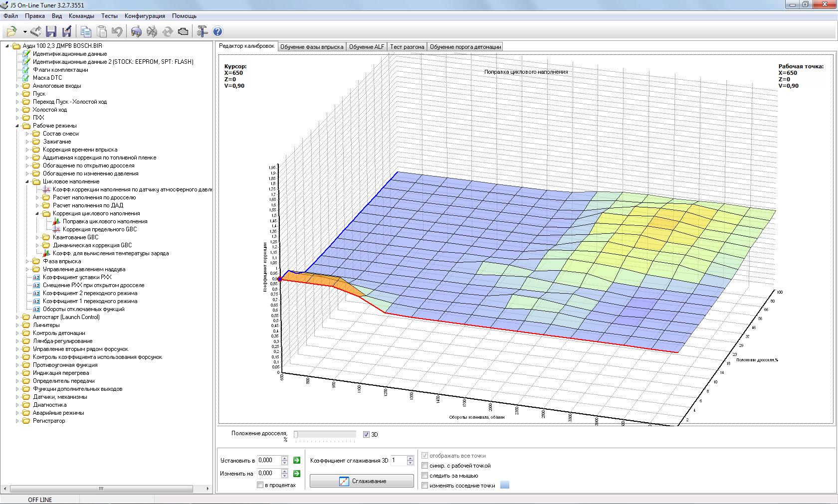Click the blue swatch next to изменять соседние точки
838x504 pixels.
tap(505, 485)
